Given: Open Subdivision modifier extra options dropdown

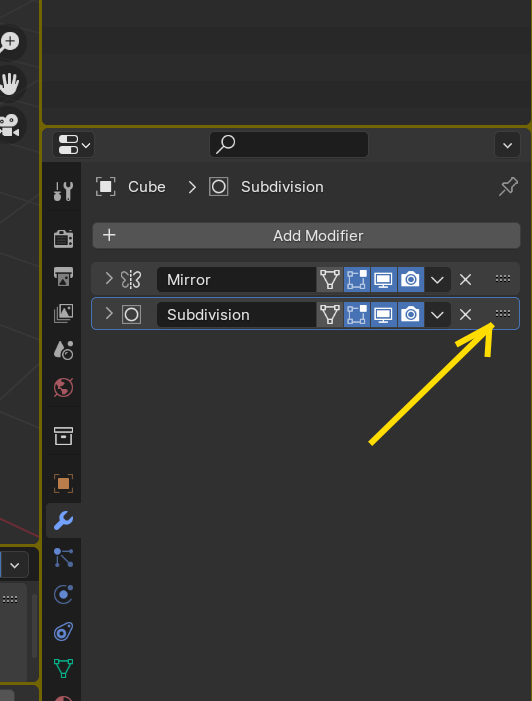Looking at the screenshot, I should (437, 315).
